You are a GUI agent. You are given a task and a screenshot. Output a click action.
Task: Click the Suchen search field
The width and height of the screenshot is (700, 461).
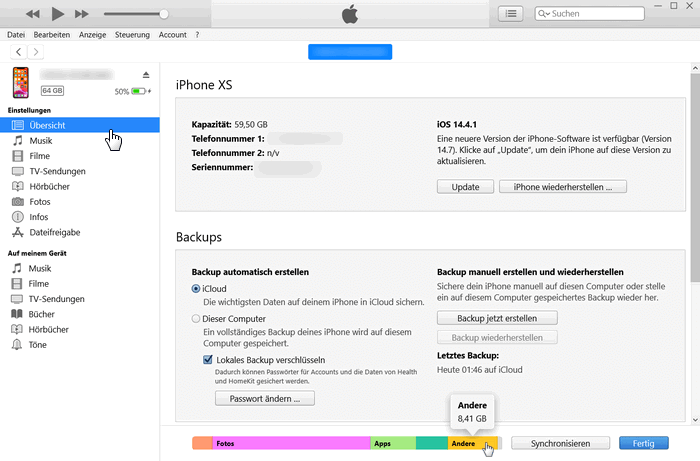(590, 14)
